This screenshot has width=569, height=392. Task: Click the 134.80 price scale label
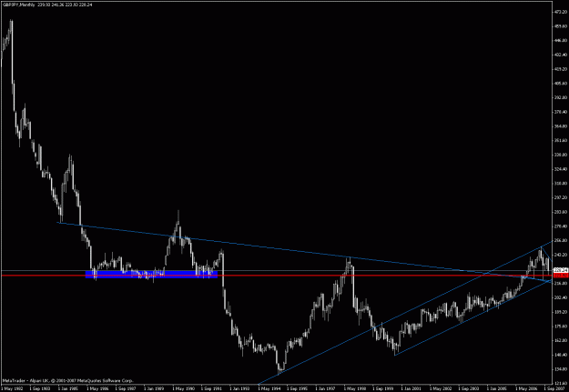coord(561,369)
